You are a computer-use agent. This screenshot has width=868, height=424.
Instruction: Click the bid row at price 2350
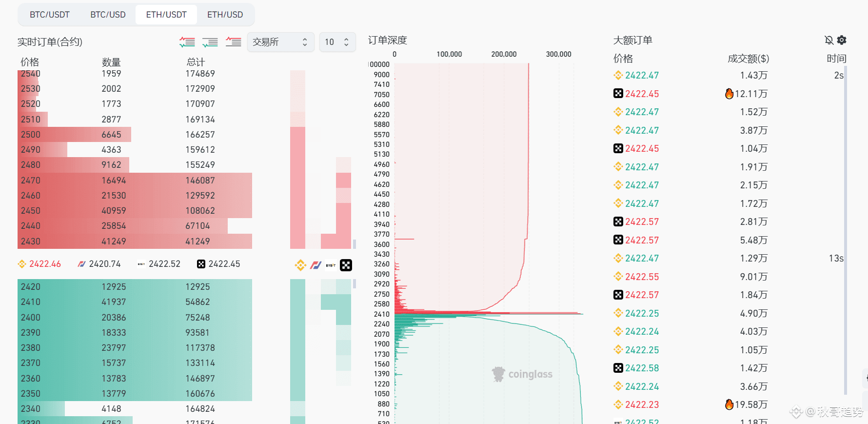(135, 394)
